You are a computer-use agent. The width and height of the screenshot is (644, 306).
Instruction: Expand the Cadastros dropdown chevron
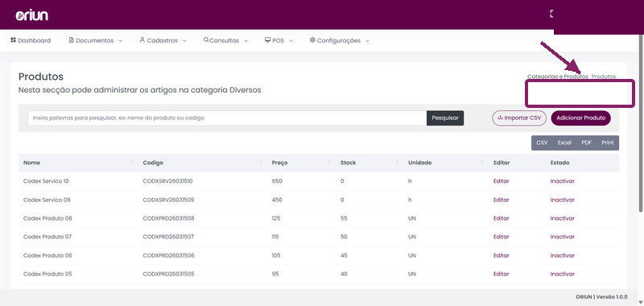[184, 41]
